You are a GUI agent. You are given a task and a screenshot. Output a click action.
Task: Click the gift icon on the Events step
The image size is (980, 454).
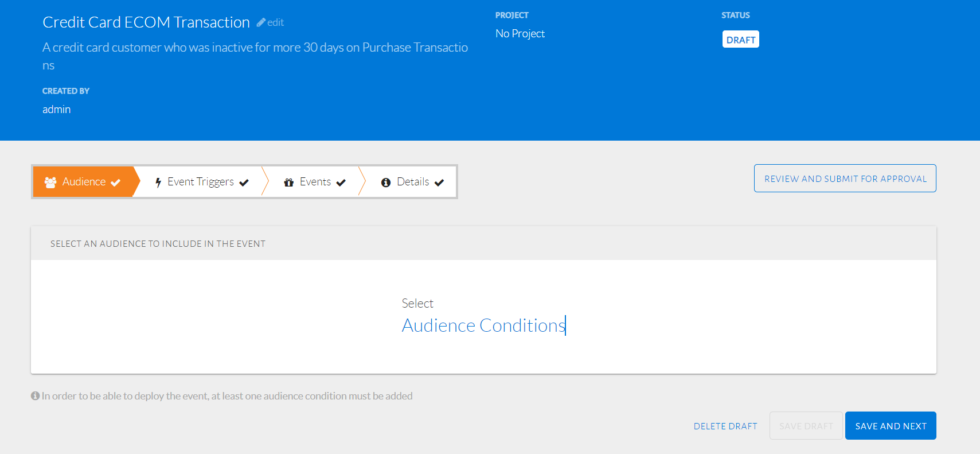(289, 183)
